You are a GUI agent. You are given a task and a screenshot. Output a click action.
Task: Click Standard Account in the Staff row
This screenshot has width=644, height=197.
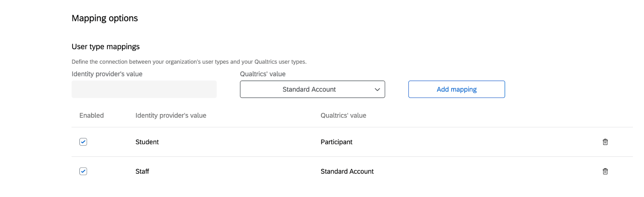[x=347, y=171]
